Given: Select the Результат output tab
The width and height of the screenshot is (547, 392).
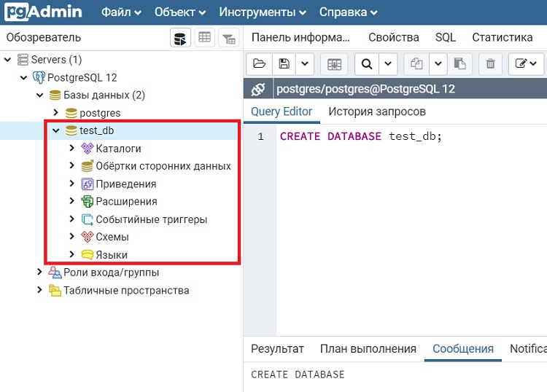Looking at the screenshot, I should click(277, 349).
